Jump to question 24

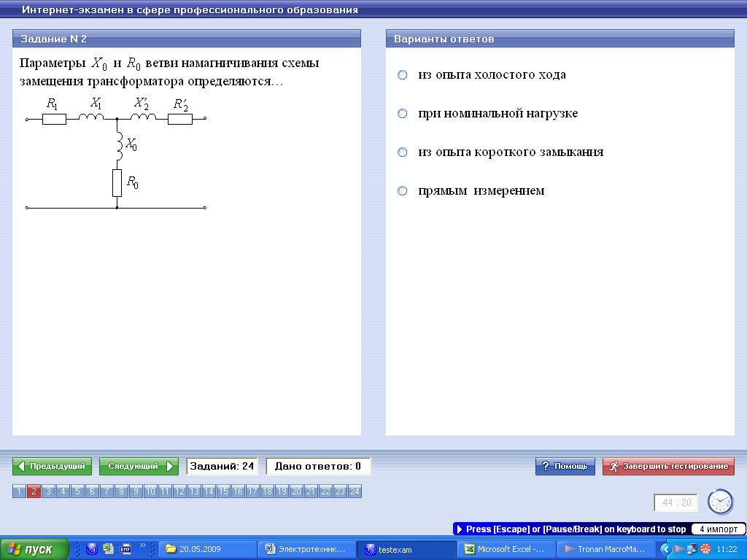click(x=355, y=491)
